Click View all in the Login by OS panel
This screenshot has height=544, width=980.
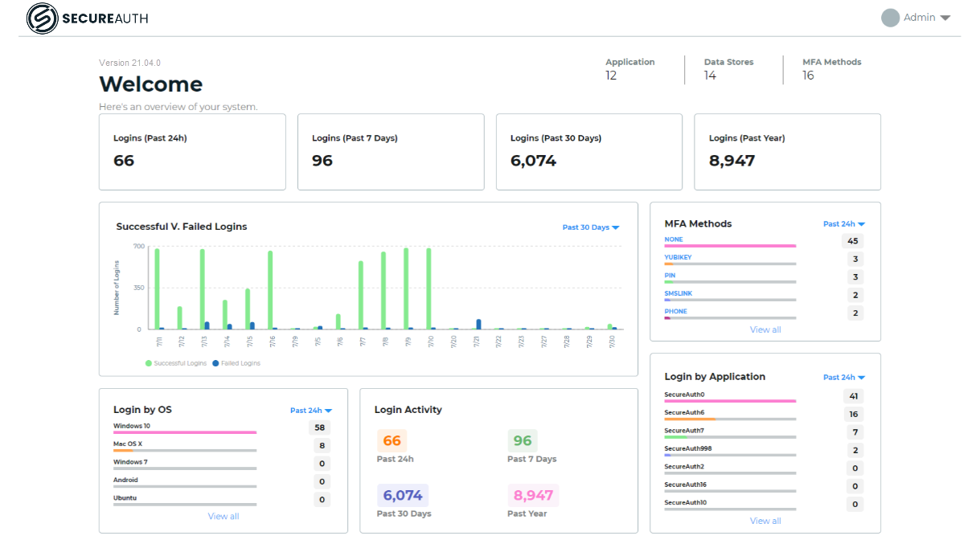223,516
